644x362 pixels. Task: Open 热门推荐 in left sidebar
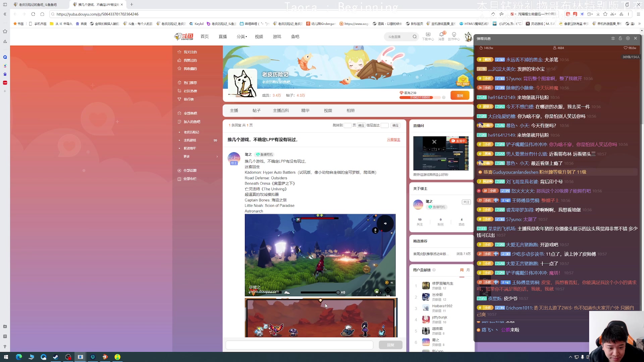tap(187, 82)
